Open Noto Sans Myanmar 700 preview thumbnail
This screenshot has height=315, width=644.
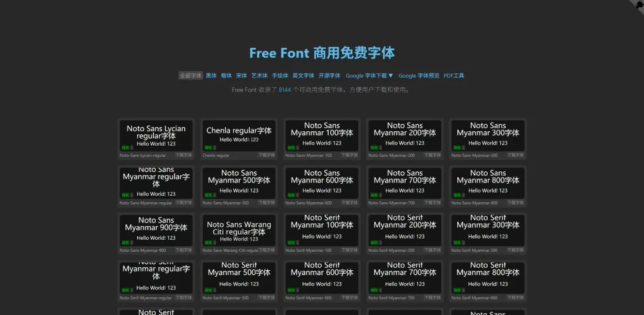[x=405, y=183]
